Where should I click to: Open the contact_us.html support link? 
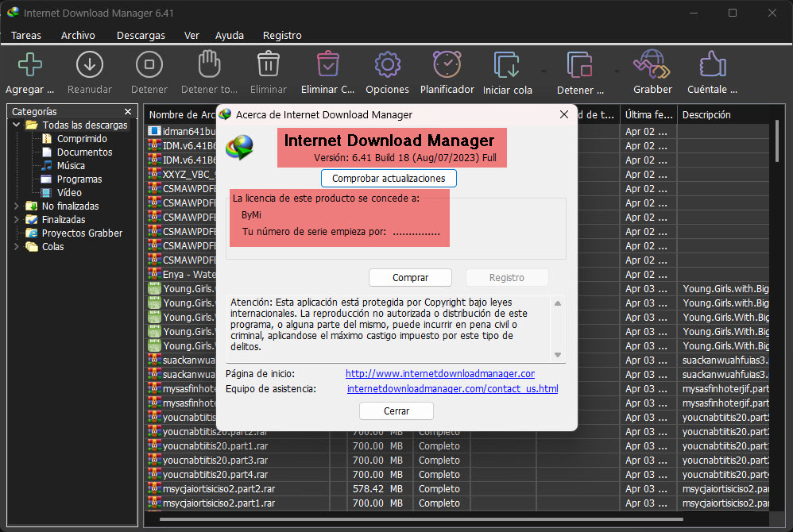point(453,389)
